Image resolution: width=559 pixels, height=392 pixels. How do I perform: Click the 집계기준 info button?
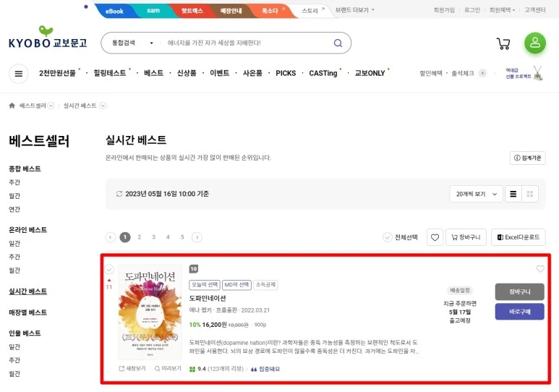[x=528, y=158]
